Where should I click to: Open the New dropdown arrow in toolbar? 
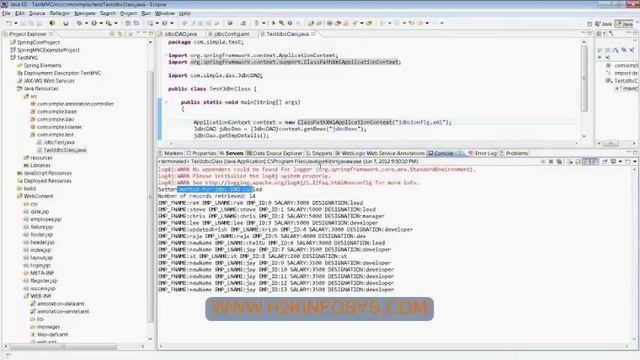click(16, 23)
